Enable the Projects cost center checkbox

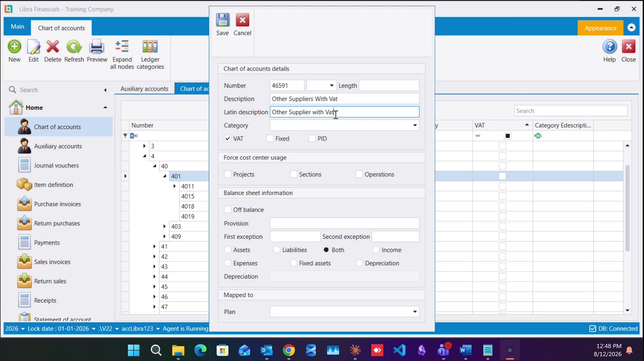[x=227, y=174]
